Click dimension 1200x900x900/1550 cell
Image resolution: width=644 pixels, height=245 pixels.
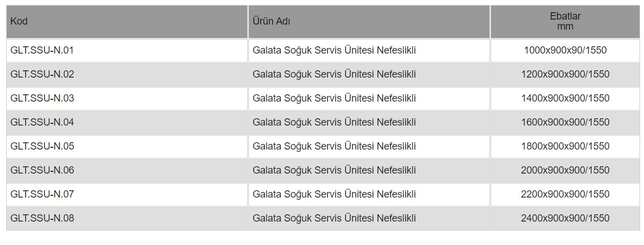[x=565, y=74]
